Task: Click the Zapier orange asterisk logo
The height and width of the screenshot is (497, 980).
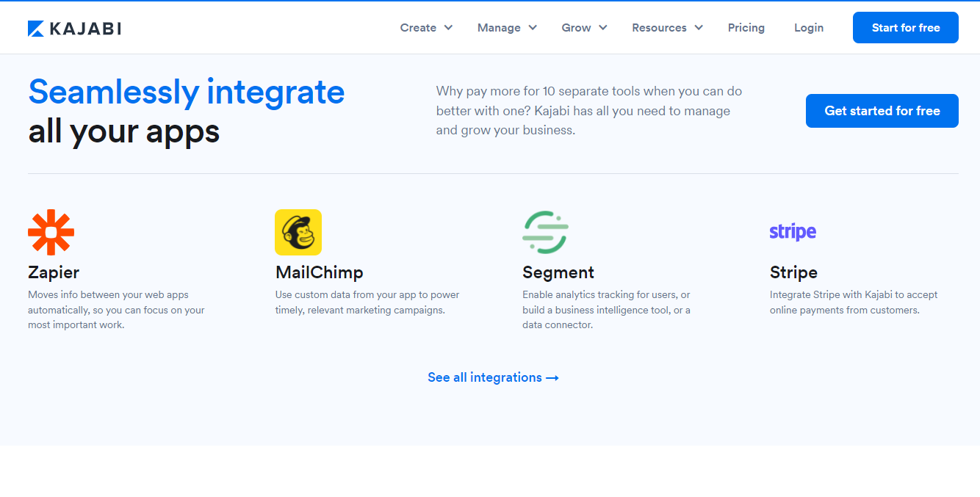Action: pyautogui.click(x=51, y=232)
